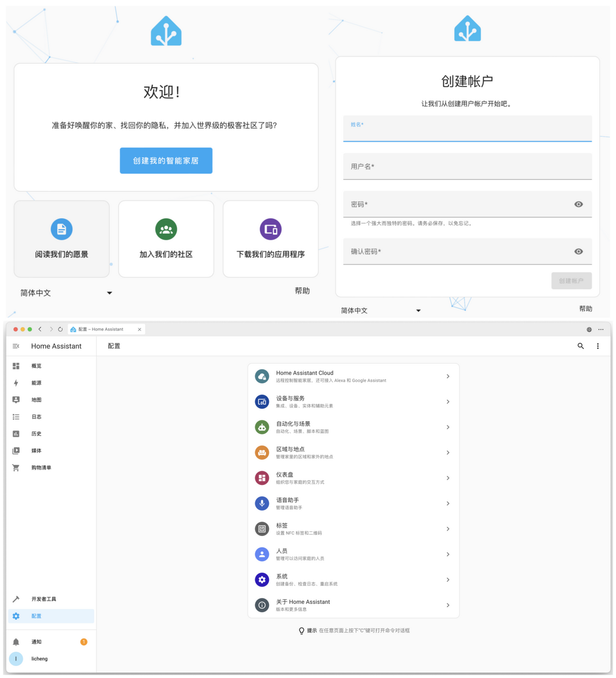The width and height of the screenshot is (616, 678).
Task: Click the devices icon on 下载我们的应用程序 card
Action: click(x=271, y=229)
